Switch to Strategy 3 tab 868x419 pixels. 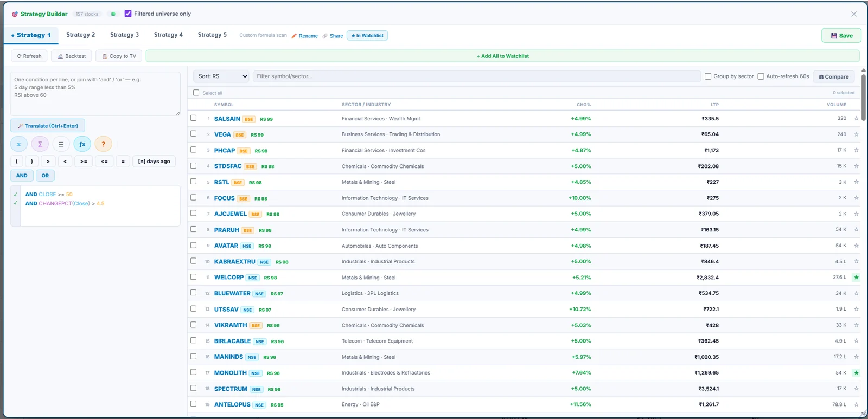tap(124, 35)
